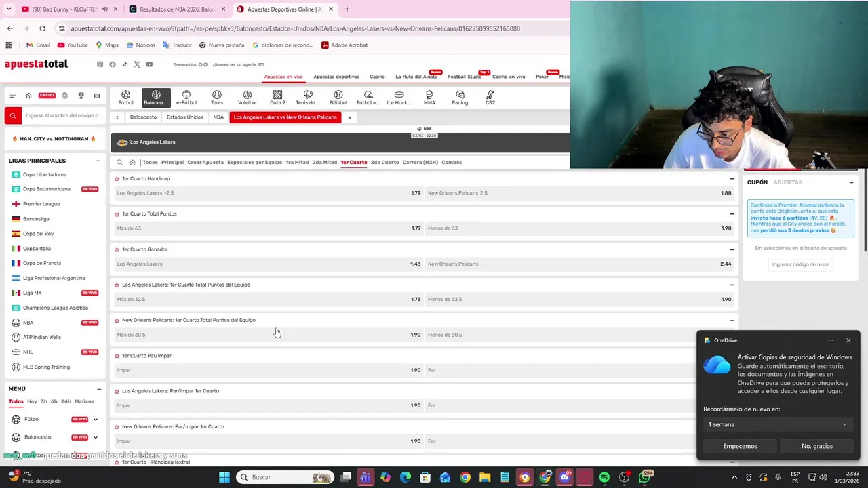Open the Champions League Asiática league link
The height and width of the screenshot is (488, 868).
tap(56, 308)
